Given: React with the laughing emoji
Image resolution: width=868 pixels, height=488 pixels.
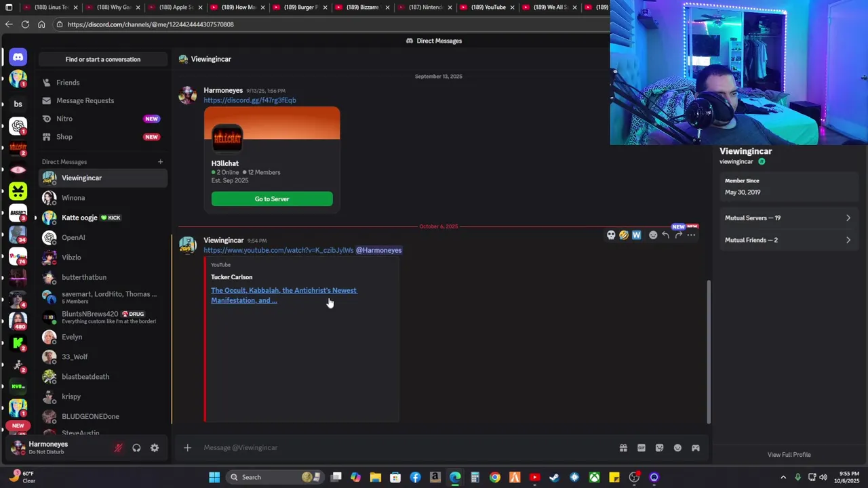Looking at the screenshot, I should pyautogui.click(x=624, y=235).
